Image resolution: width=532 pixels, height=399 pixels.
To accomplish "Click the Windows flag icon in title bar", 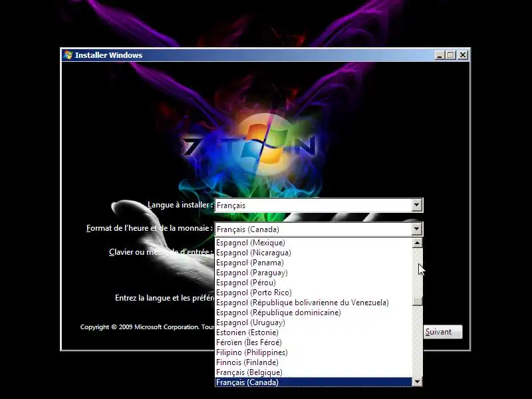I will pos(68,55).
